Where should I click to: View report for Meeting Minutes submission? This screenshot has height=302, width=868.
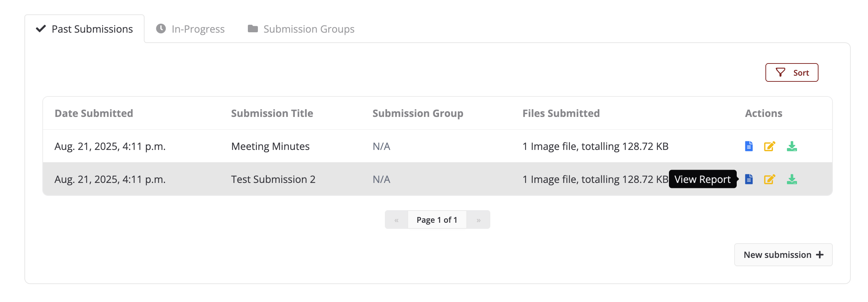click(749, 146)
